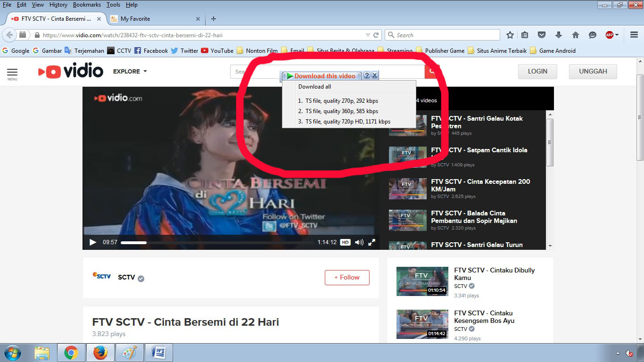Open the Situs Anime Terbaik bookmarks folder

click(x=497, y=50)
